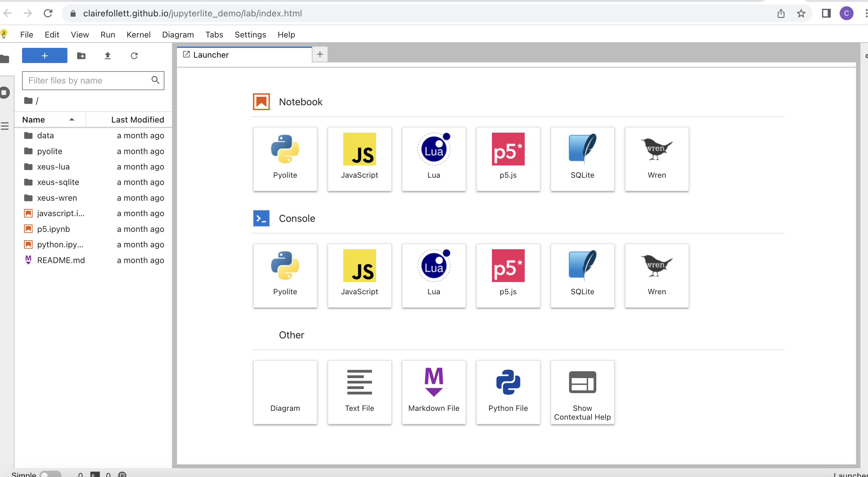The height and width of the screenshot is (477, 868).
Task: Click the upload files icon
Action: [x=107, y=56]
